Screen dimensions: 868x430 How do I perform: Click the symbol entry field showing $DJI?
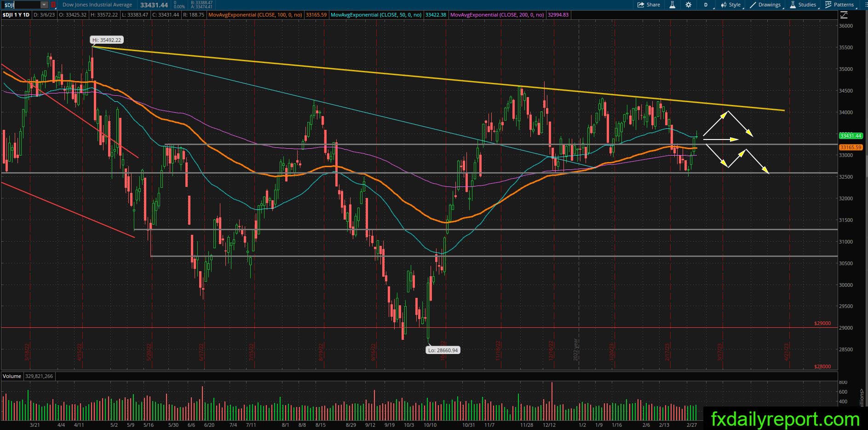click(x=21, y=5)
